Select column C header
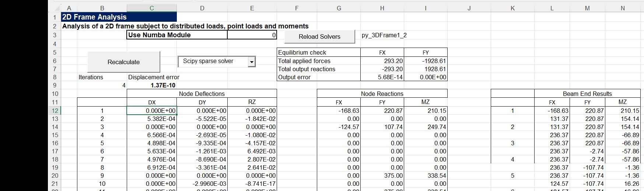The image size is (644, 191). pyautogui.click(x=151, y=8)
